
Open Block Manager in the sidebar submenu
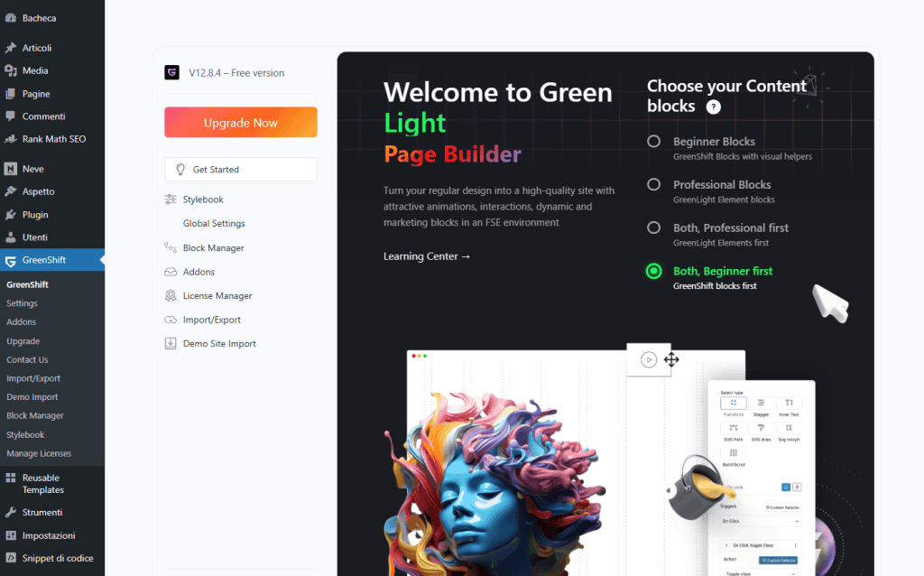click(35, 415)
